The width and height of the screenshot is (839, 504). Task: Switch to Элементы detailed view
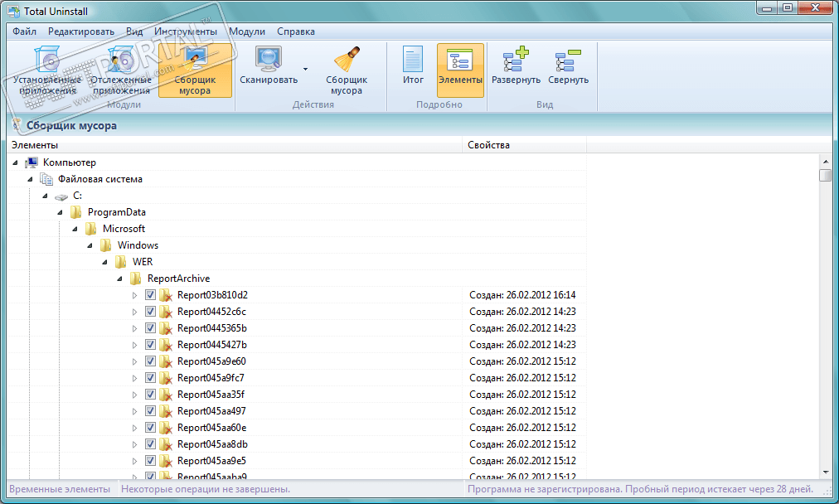(x=460, y=70)
